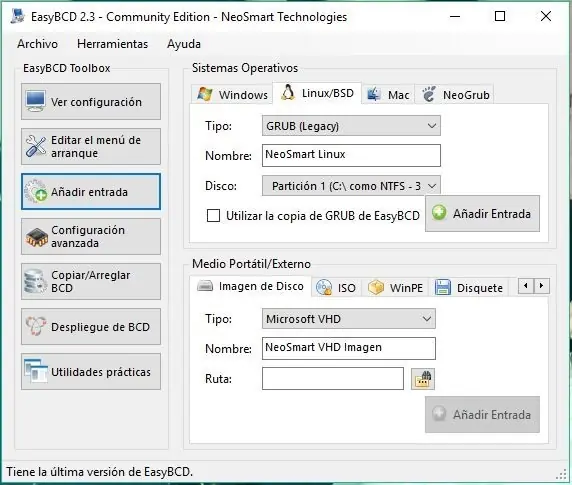The height and width of the screenshot is (485, 572).
Task: Click the NeoSmart Linux Nombre text field
Action: click(351, 155)
